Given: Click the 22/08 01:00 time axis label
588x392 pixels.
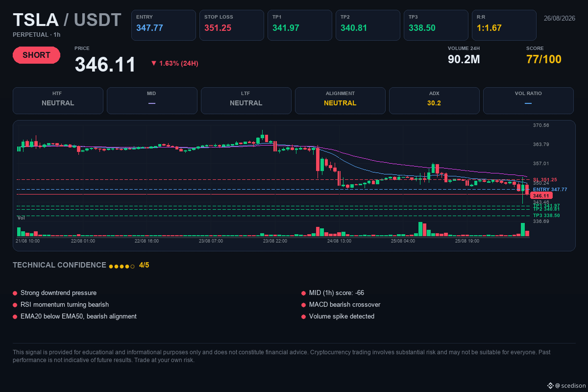Looking at the screenshot, I should 83,241.
